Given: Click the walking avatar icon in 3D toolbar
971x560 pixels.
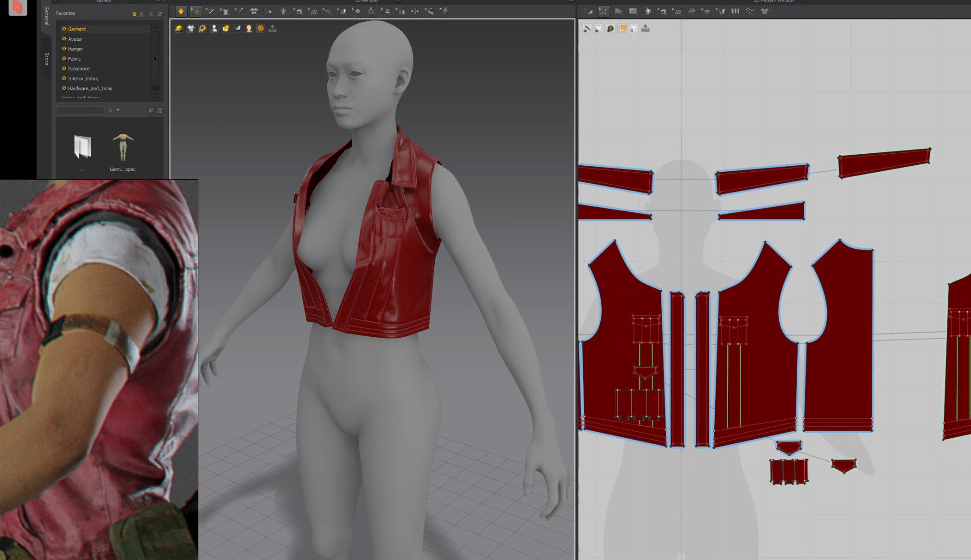Looking at the screenshot, I should click(x=444, y=11).
